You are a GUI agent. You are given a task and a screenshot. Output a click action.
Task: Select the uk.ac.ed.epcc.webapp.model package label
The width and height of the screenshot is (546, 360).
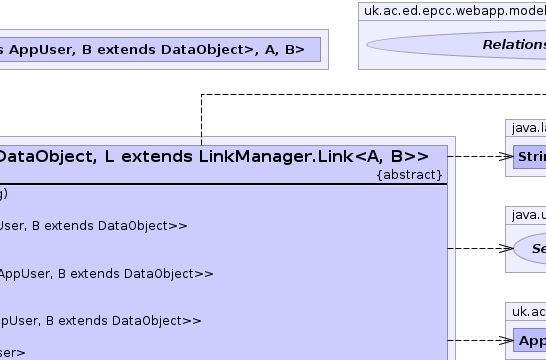click(455, 11)
